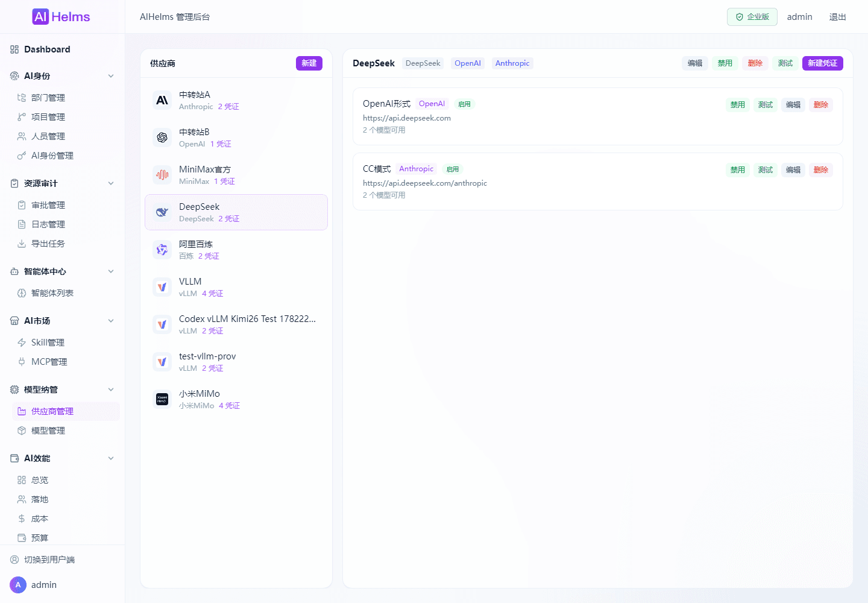868x603 pixels.
Task: Delete the CC模式 credential with 删除
Action: (821, 169)
